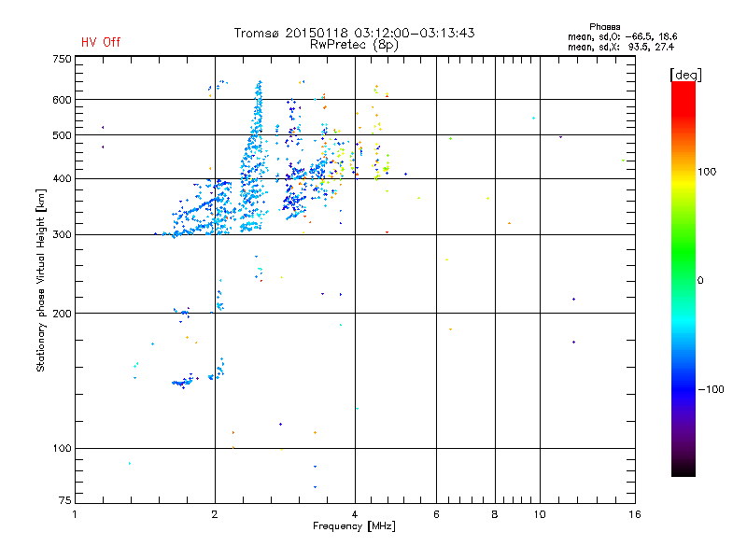The width and height of the screenshot is (747, 560).
Task: Click the y-axis '100' tick label
Action: tap(62, 449)
